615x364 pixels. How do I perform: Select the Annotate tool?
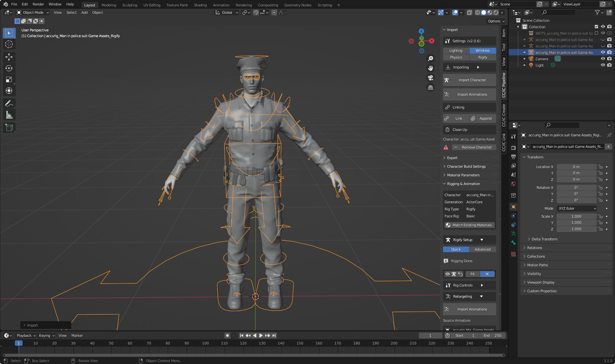9,103
